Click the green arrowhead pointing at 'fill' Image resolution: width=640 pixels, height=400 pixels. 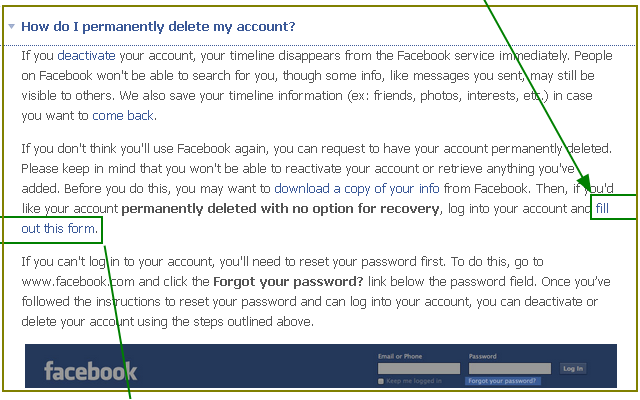pos(584,182)
